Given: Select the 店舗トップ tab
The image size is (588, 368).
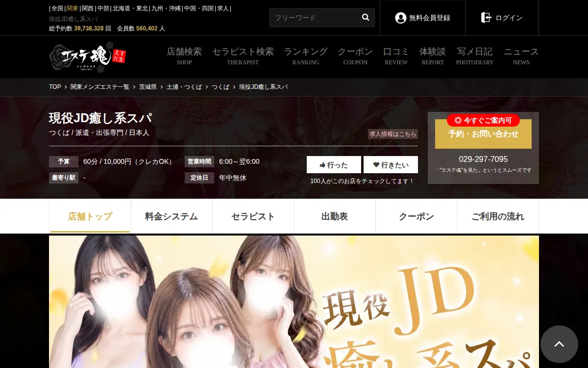Looking at the screenshot, I should click(x=90, y=216).
